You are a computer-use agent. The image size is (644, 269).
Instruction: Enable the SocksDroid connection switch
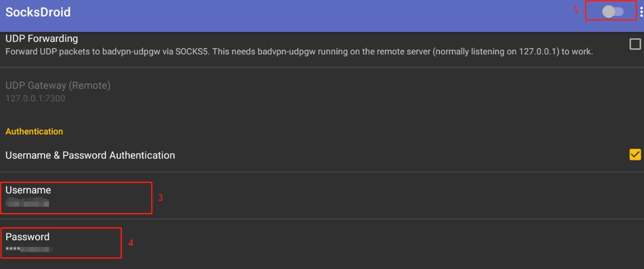613,12
